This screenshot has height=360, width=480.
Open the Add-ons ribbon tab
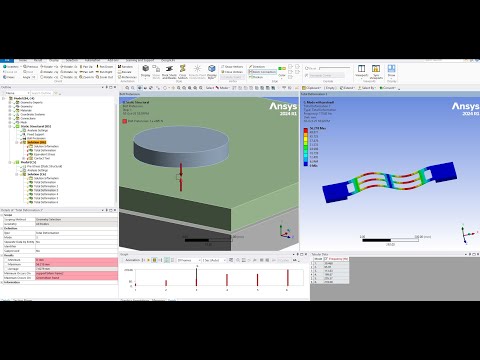pyautogui.click(x=113, y=60)
